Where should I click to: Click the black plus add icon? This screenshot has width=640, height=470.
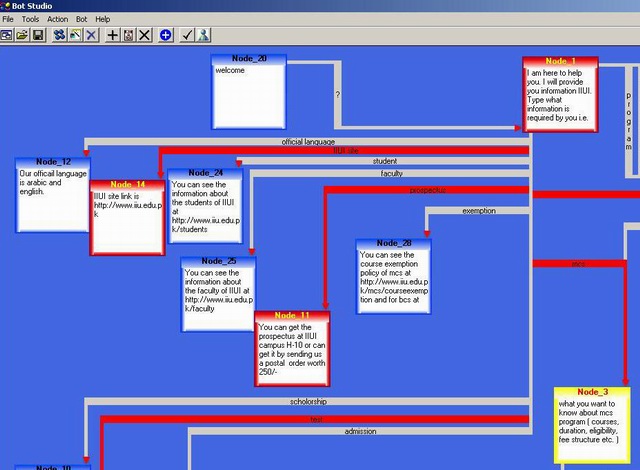pyautogui.click(x=112, y=35)
